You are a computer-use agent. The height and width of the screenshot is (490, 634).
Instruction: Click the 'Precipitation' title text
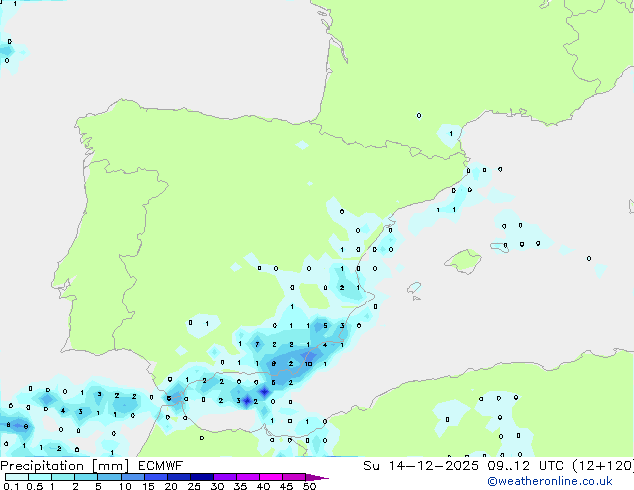42,466
